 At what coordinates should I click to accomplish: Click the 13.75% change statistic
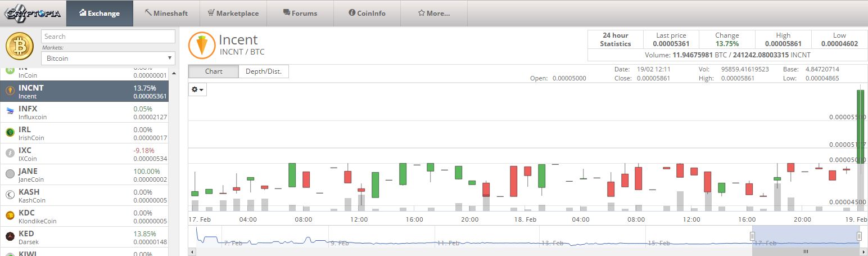[727, 43]
